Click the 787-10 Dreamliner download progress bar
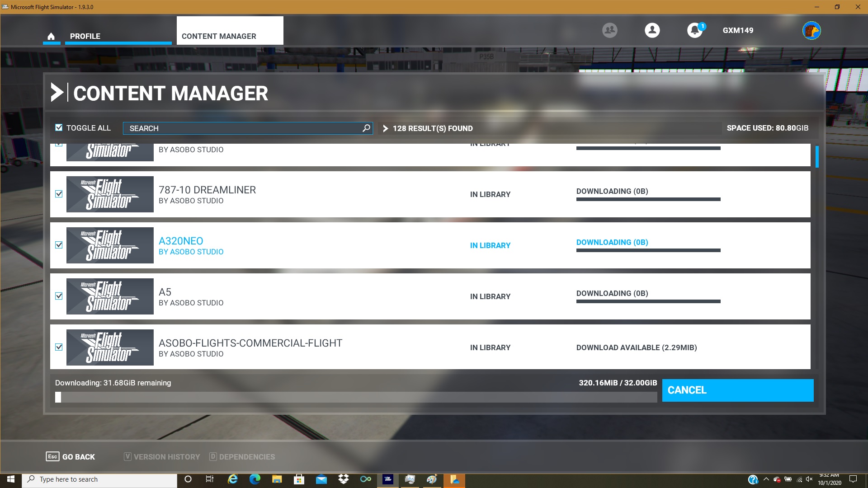868x488 pixels. point(648,199)
